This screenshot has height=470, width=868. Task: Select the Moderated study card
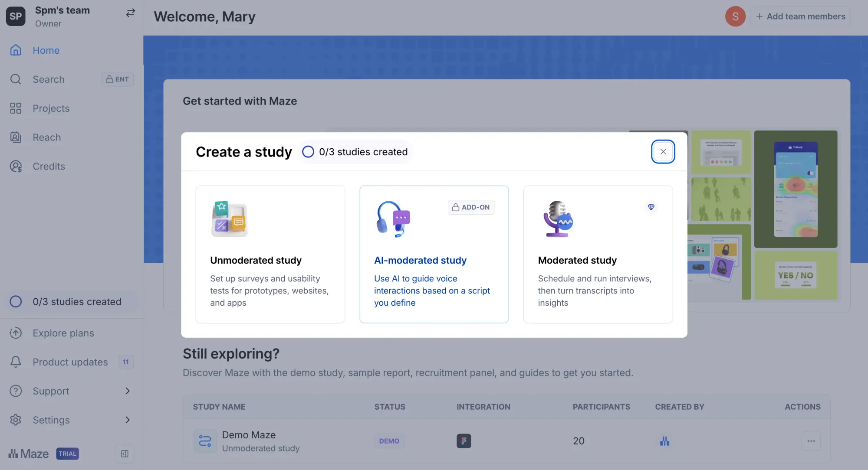coord(598,255)
